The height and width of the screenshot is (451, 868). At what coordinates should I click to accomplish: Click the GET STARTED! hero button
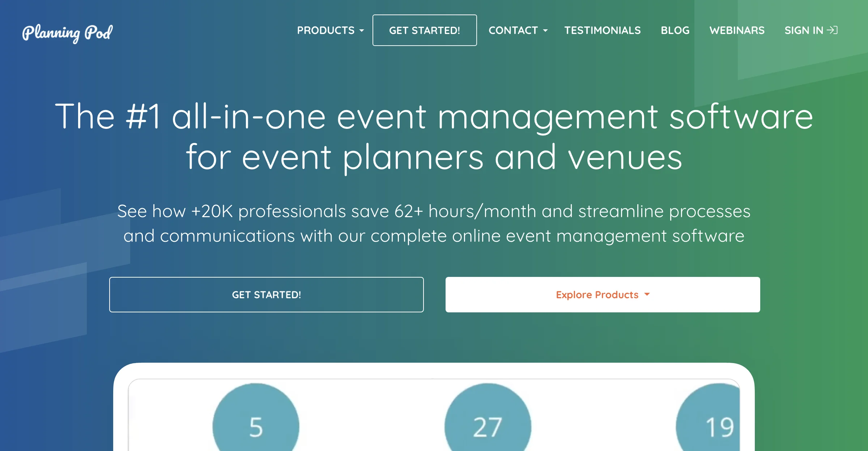point(267,294)
